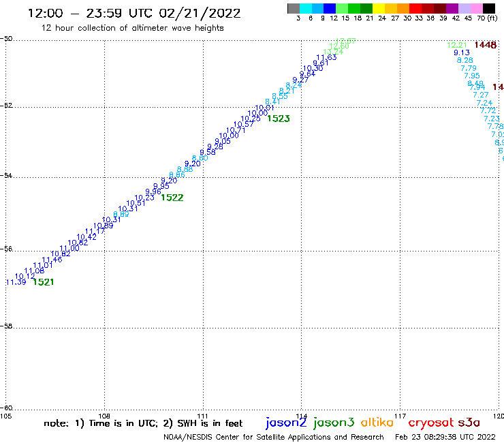Select the s3a satellite label
This screenshot has width=504, height=443.
point(469,423)
